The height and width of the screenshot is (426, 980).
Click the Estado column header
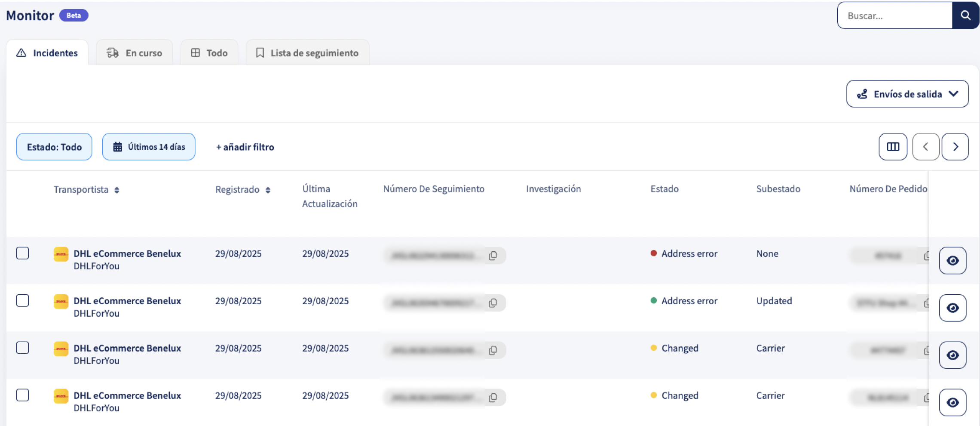point(665,189)
